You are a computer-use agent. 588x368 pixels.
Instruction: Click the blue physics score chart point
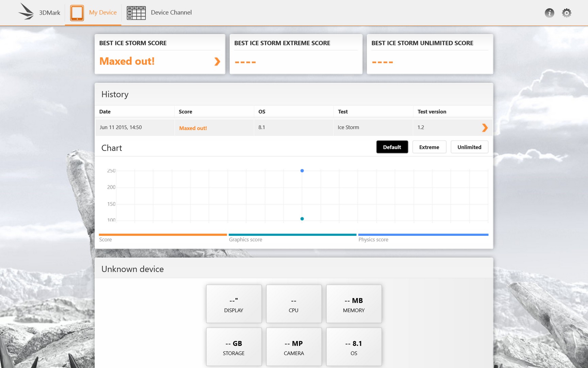point(302,171)
